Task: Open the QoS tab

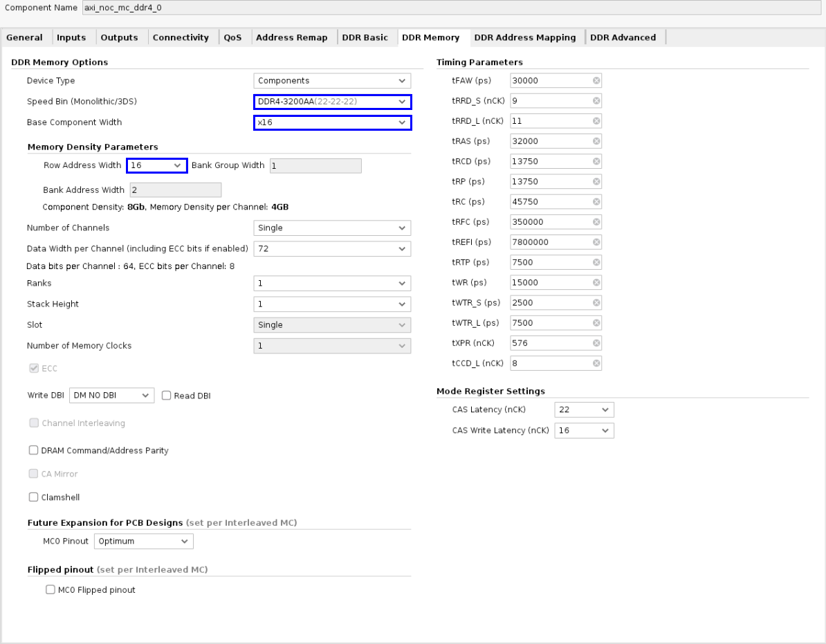Action: (x=232, y=37)
